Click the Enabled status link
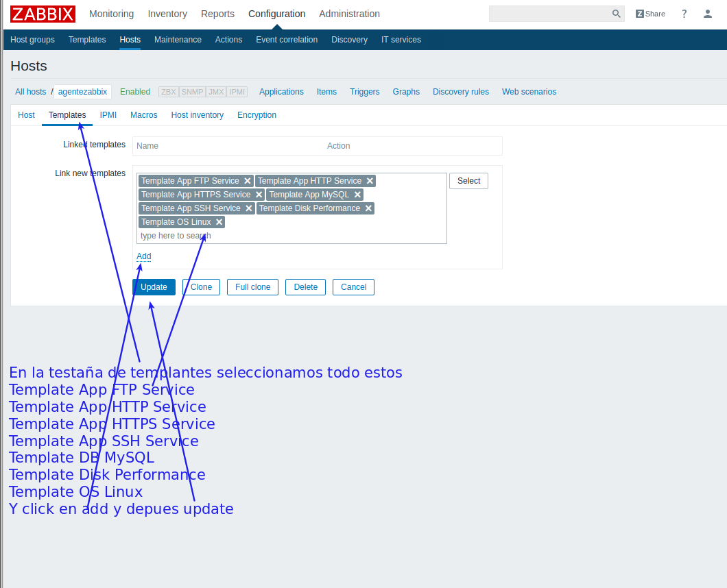Image resolution: width=727 pixels, height=588 pixels. click(135, 92)
